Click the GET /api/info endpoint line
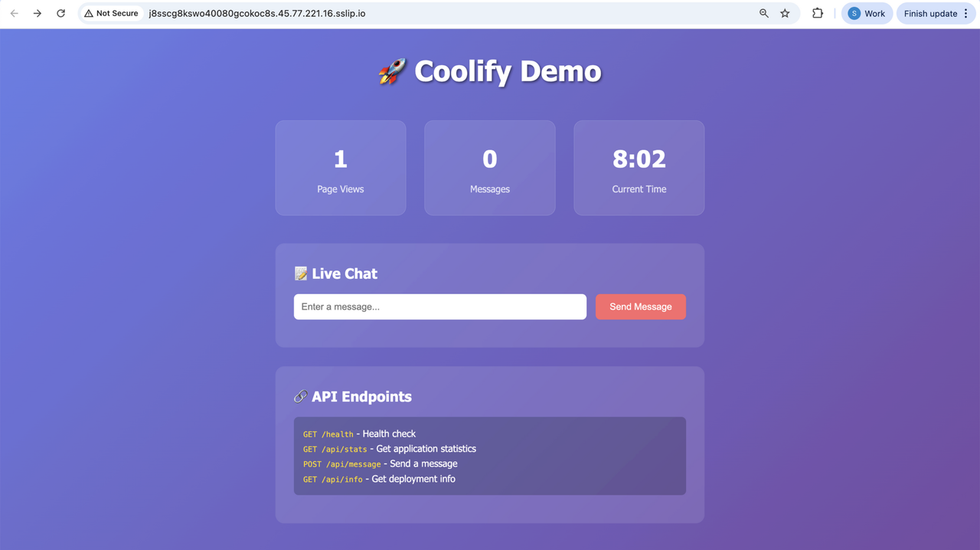This screenshot has height=550, width=980. [x=379, y=479]
